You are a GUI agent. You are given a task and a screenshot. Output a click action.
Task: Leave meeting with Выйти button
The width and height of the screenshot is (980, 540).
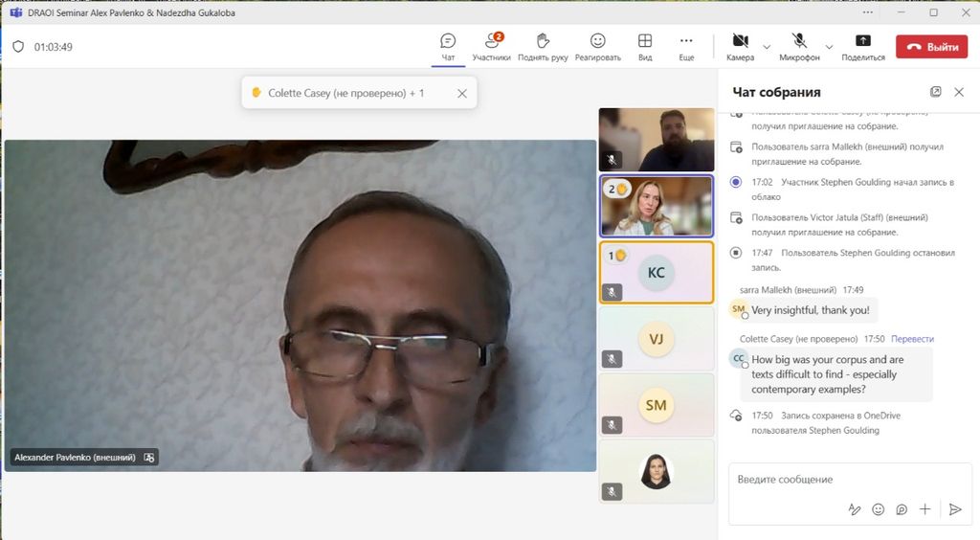tap(931, 46)
